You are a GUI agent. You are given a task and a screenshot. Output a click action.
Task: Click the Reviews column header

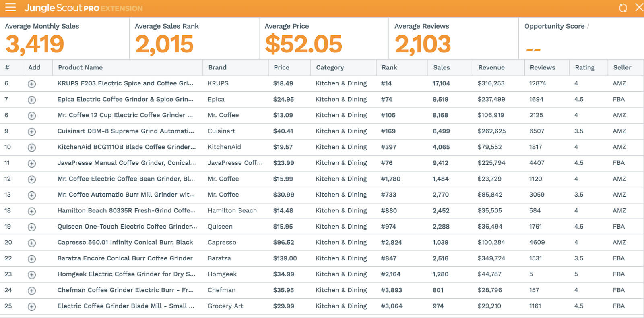click(x=542, y=67)
